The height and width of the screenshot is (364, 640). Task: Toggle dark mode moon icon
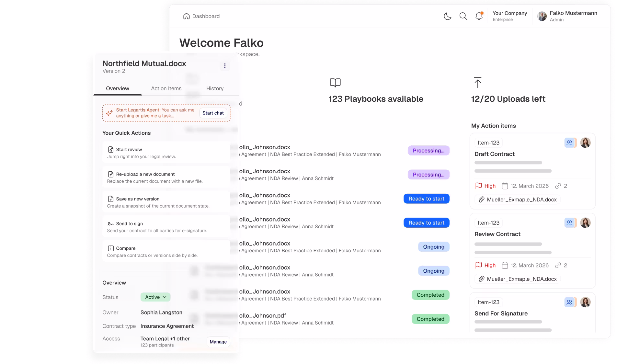pyautogui.click(x=447, y=16)
